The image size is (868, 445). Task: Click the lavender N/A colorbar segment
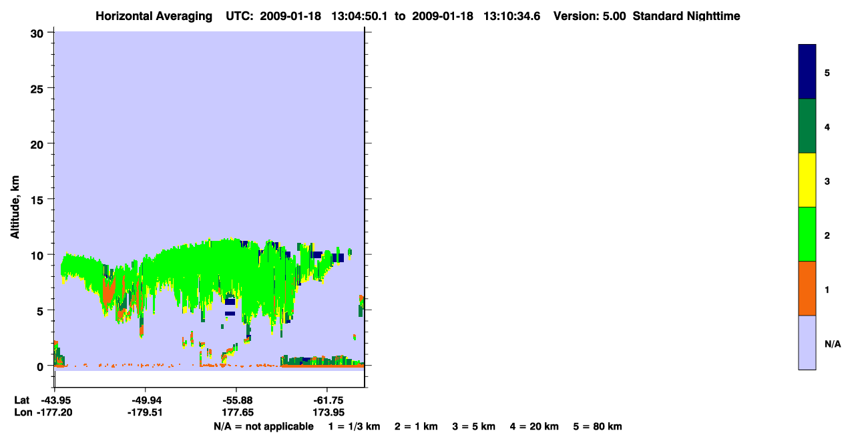tap(807, 342)
